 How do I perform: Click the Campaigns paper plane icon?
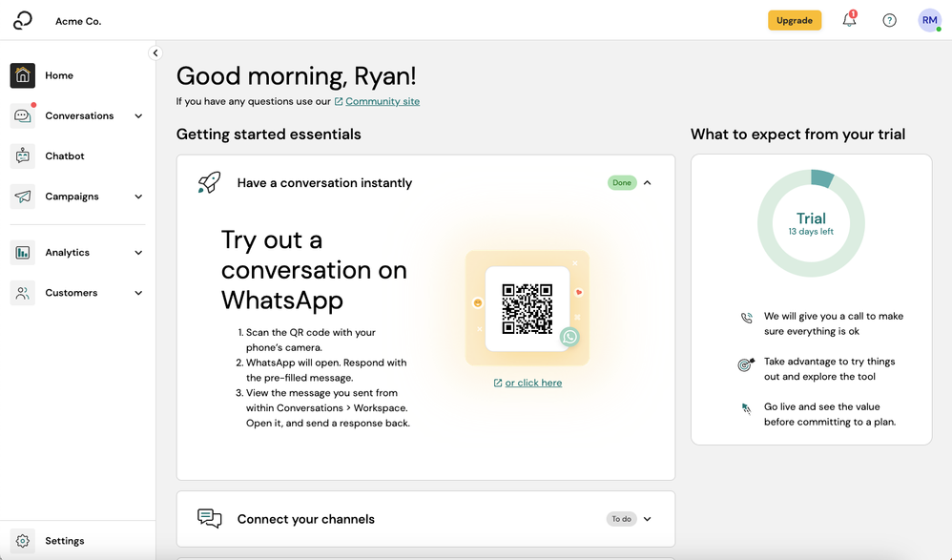click(x=23, y=197)
